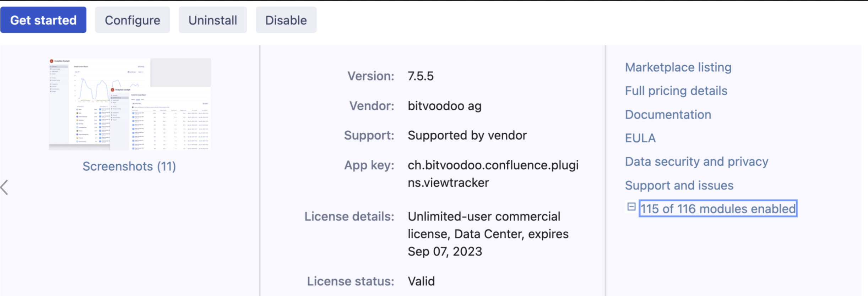Viewport: 868px width, 296px height.
Task: Click the Valid license status value
Action: 421,281
